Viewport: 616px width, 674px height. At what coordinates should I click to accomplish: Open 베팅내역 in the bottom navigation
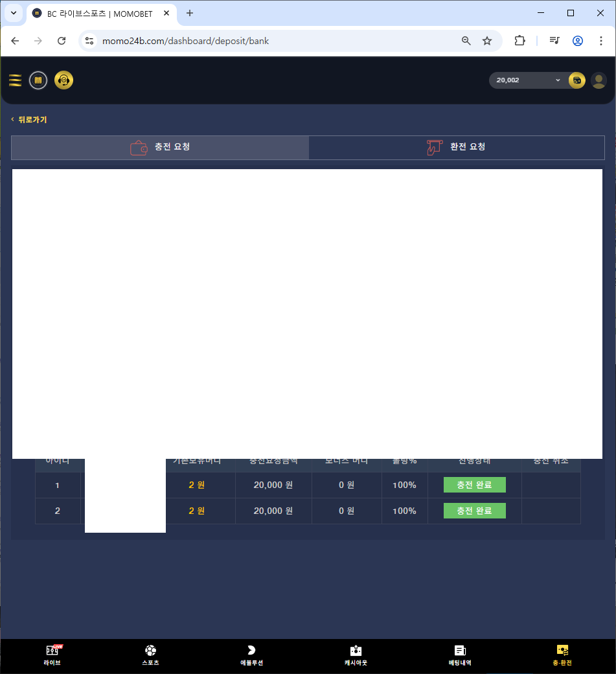(x=460, y=655)
